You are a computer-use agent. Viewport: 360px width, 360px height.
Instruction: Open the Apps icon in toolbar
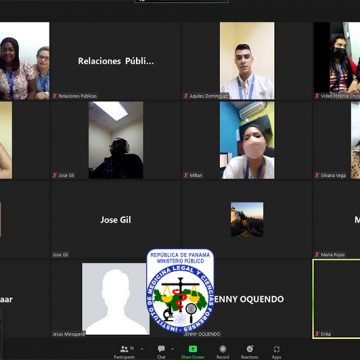pyautogui.click(x=276, y=349)
